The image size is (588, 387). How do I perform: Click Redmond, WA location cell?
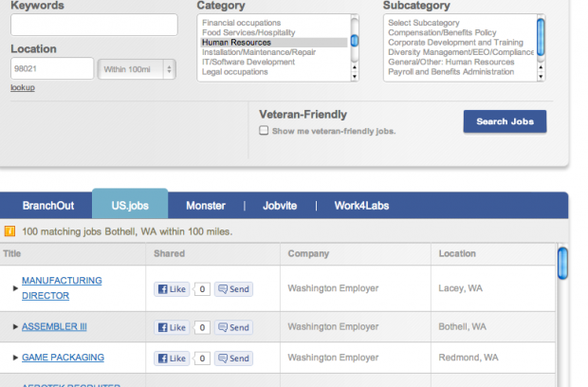(x=469, y=358)
